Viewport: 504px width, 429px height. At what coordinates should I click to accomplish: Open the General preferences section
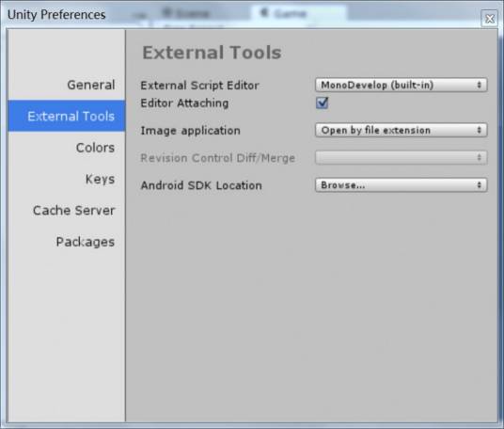pos(91,85)
